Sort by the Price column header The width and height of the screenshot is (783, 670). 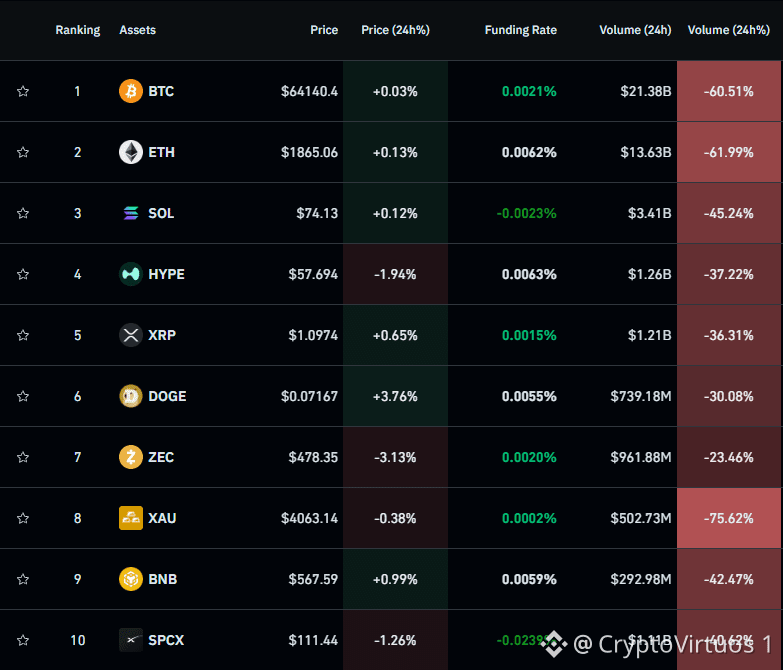(324, 30)
